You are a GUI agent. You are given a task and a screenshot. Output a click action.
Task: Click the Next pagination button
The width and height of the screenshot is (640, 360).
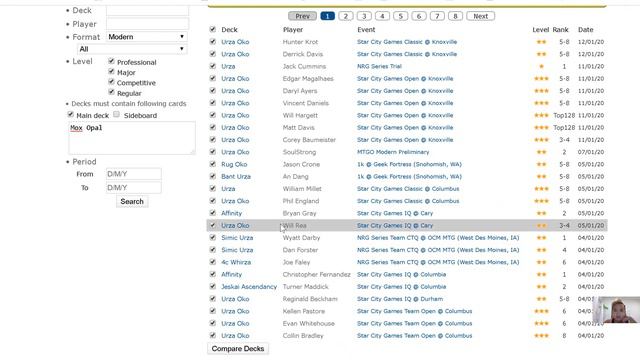pos(480,16)
